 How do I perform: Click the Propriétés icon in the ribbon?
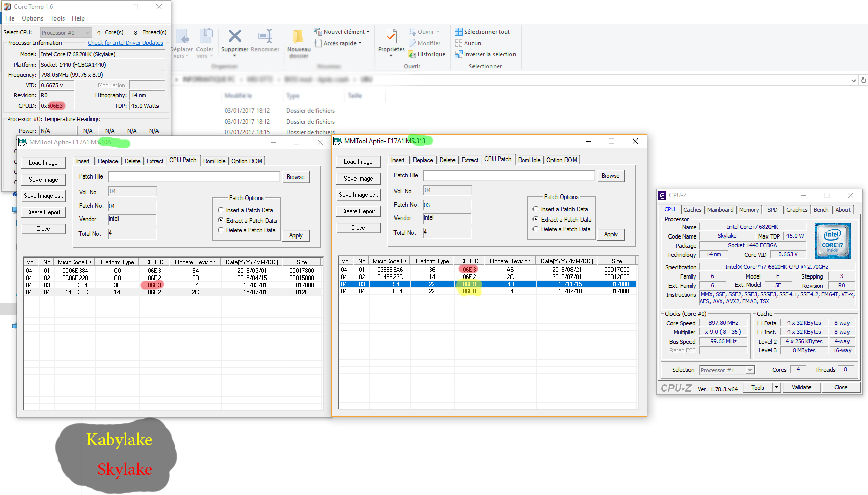(x=391, y=36)
